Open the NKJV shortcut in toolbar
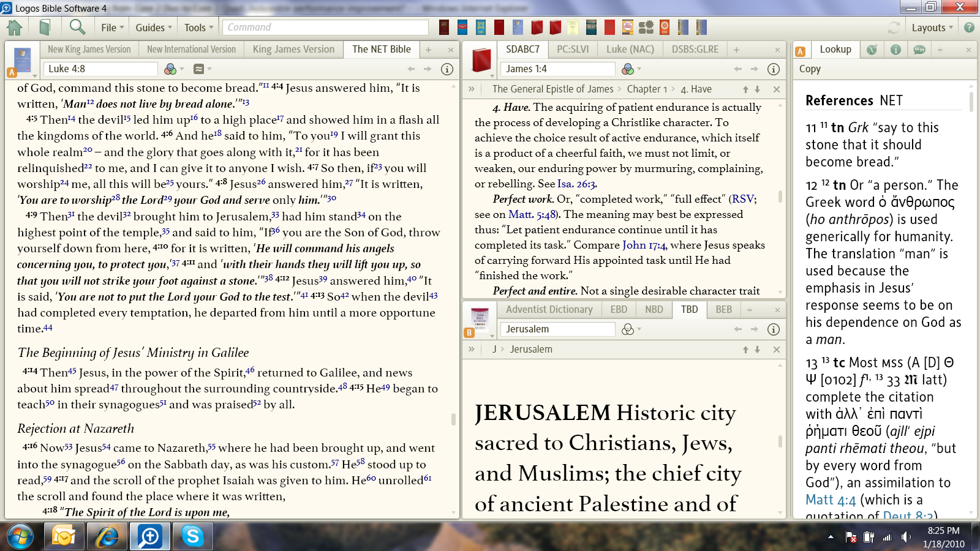Image resolution: width=980 pixels, height=551 pixels. coord(462,28)
